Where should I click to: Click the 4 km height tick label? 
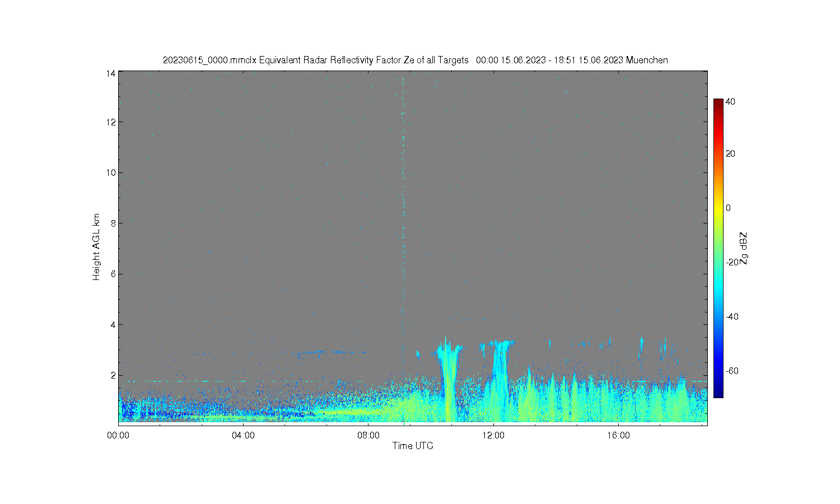click(113, 324)
